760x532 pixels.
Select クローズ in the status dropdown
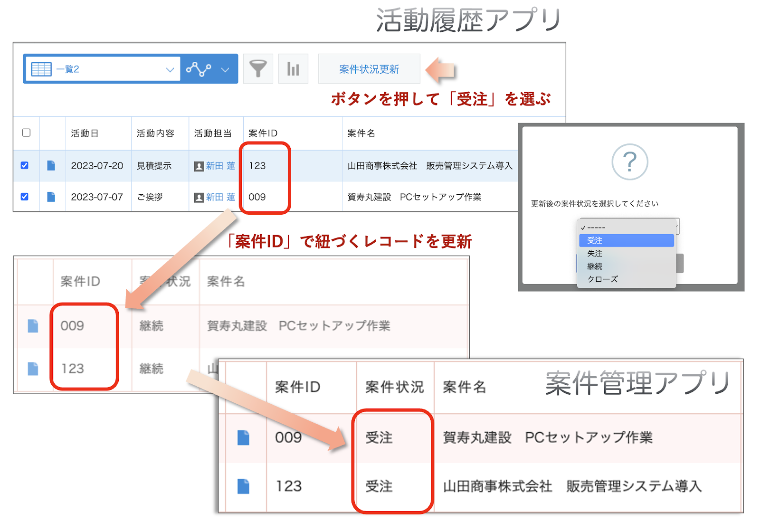[626, 279]
